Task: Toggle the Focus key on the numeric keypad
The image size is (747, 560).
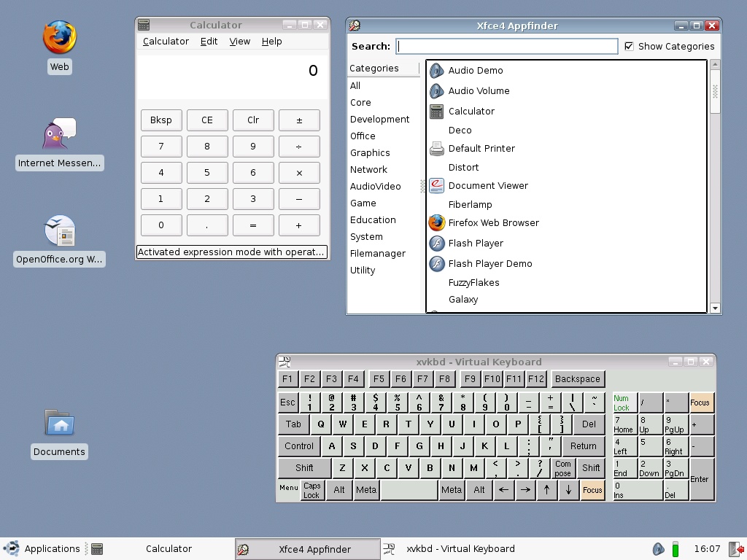Action: click(x=702, y=402)
